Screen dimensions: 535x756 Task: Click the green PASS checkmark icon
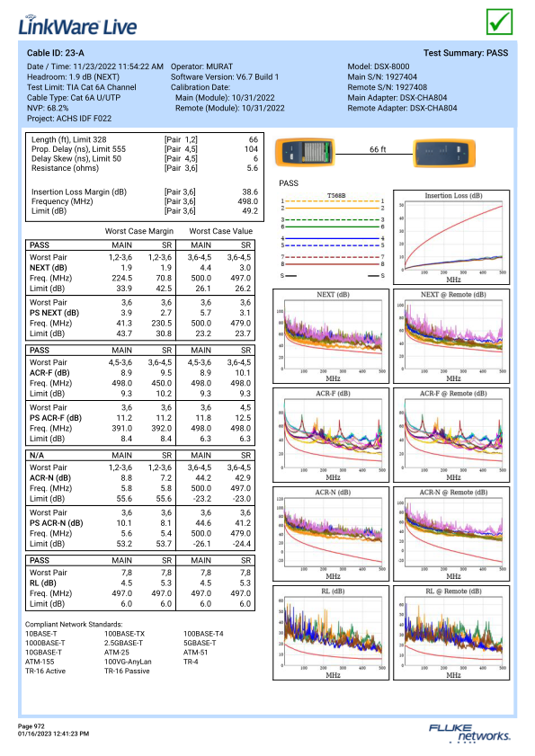(499, 22)
